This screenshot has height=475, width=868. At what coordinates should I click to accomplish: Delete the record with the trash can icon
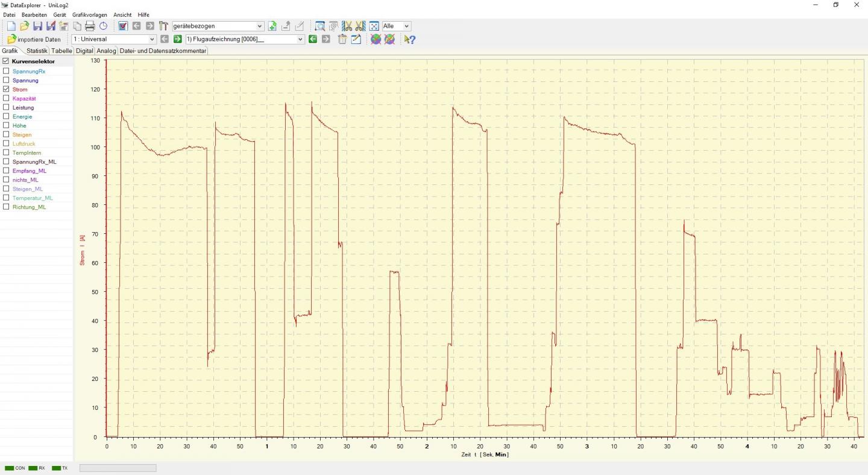click(342, 39)
